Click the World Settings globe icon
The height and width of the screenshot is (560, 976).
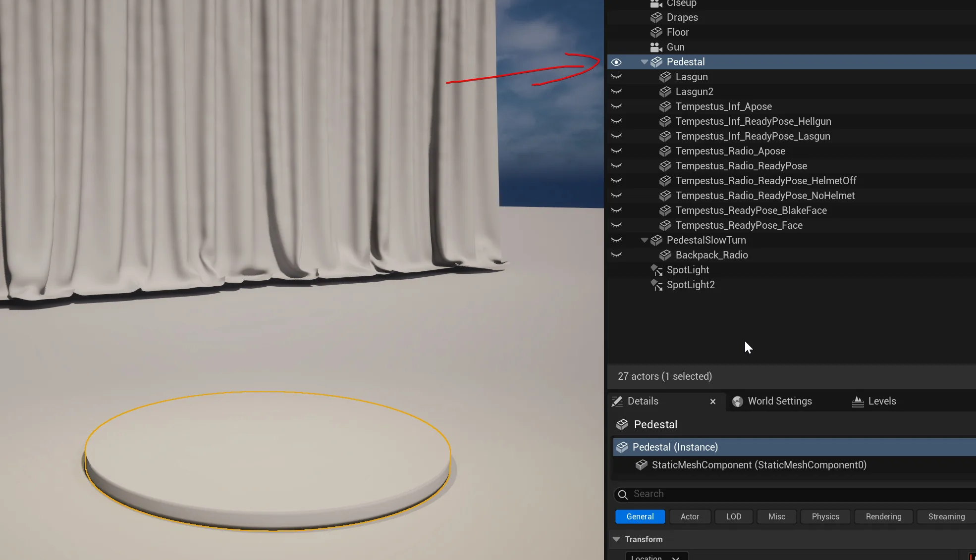tap(738, 402)
